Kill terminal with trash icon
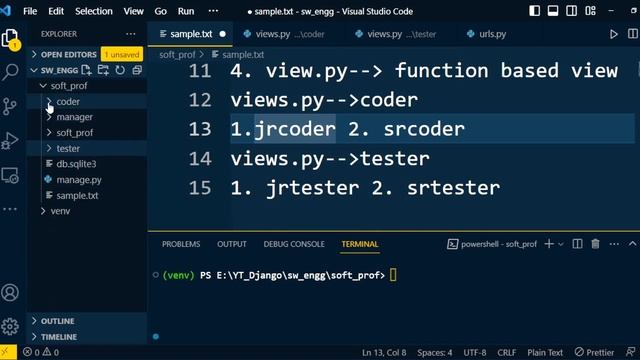 [x=596, y=244]
